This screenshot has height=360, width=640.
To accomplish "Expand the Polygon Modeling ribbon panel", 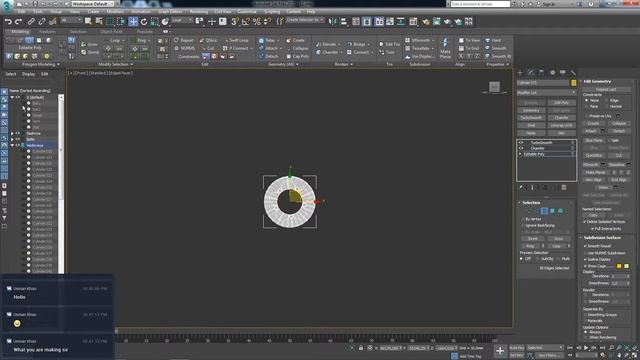I will coord(41,64).
